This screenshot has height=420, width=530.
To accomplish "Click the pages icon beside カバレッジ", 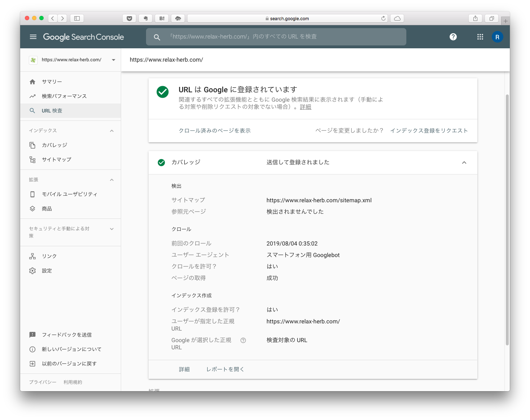I will 32,145.
